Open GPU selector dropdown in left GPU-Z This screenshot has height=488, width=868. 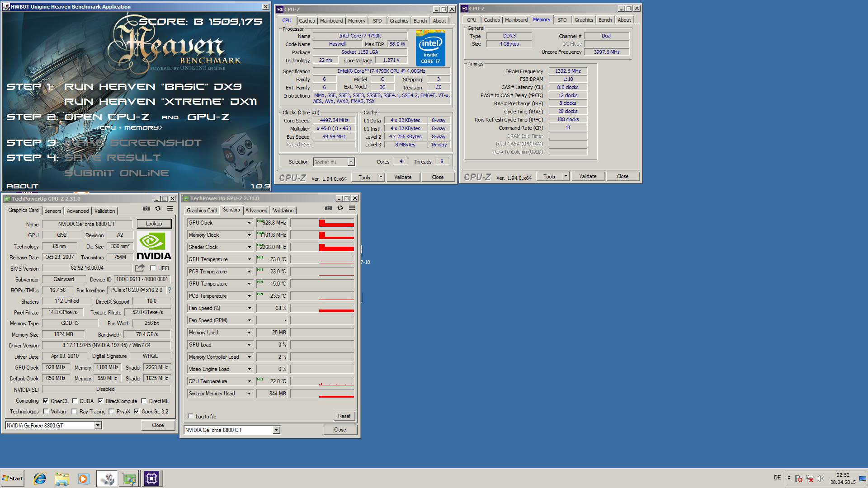tap(98, 425)
